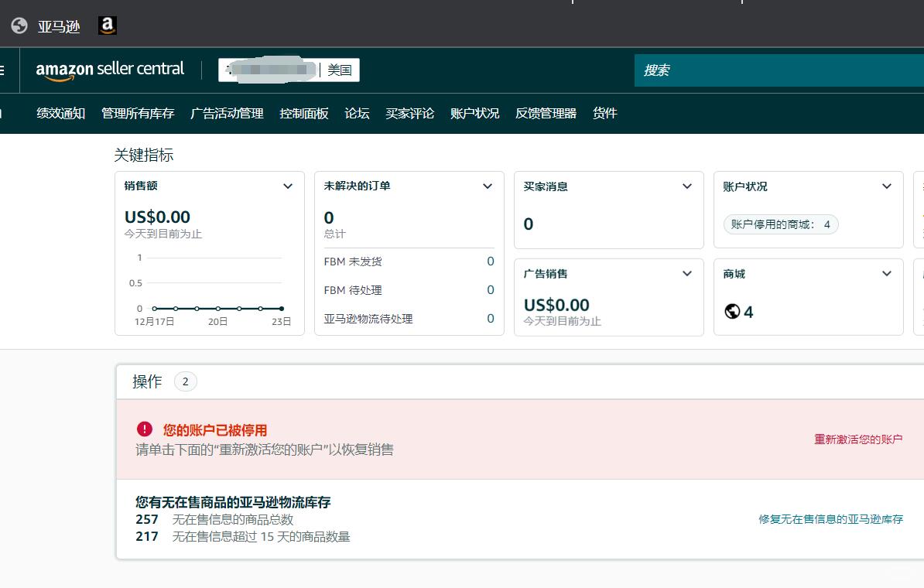Click the US$0.00 amount in 广告销售

(x=557, y=305)
